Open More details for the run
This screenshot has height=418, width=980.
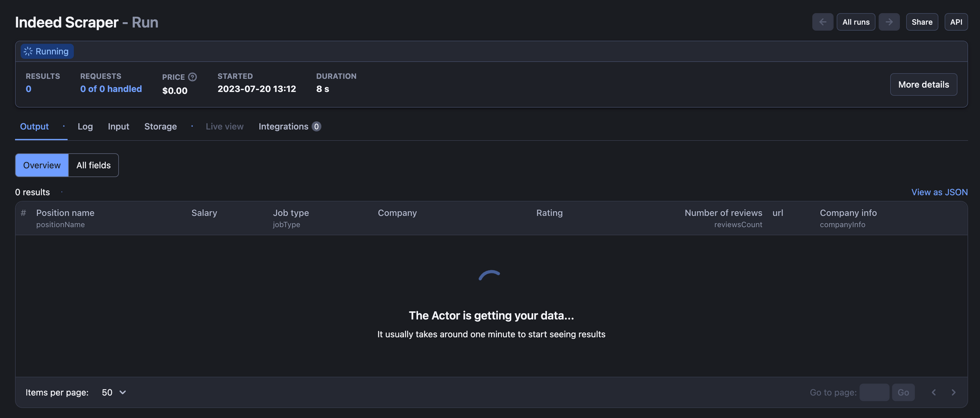924,84
